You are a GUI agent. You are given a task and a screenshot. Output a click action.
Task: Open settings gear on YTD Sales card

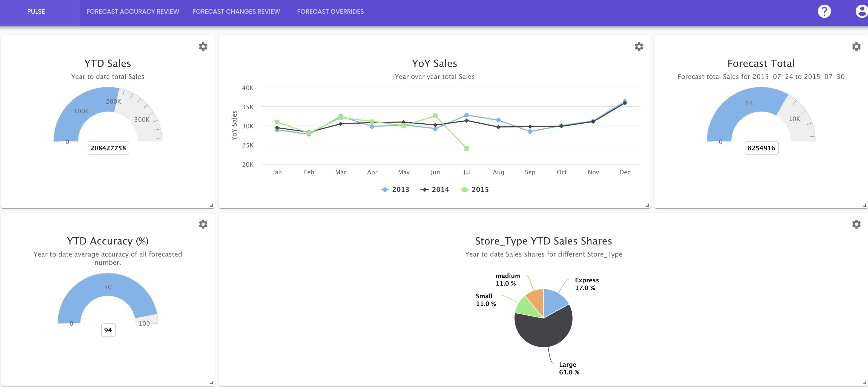pos(203,47)
